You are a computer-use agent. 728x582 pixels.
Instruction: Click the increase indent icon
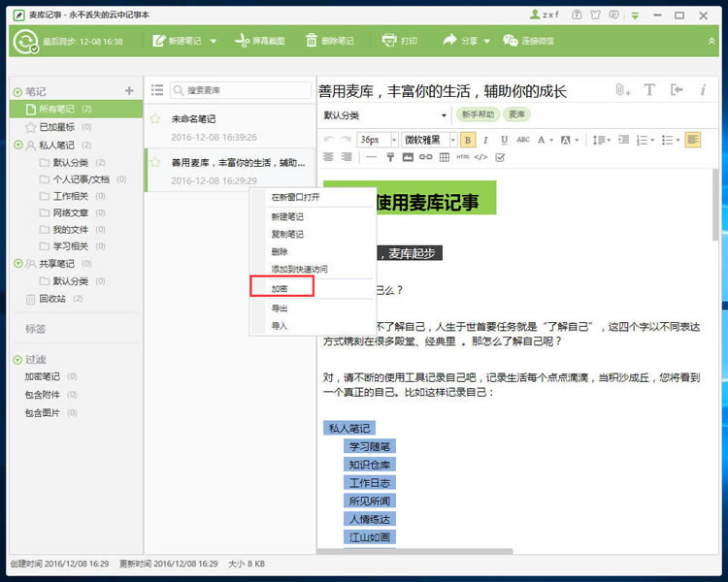[x=623, y=140]
